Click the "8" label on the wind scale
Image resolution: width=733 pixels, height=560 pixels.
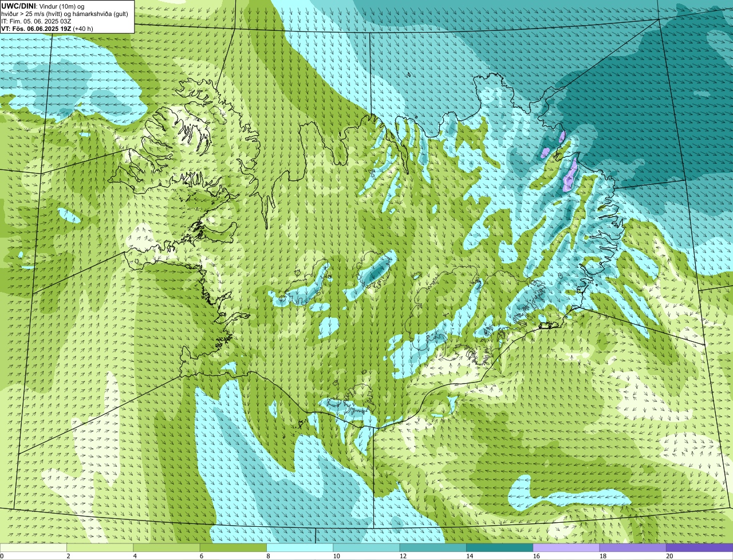[x=268, y=556]
